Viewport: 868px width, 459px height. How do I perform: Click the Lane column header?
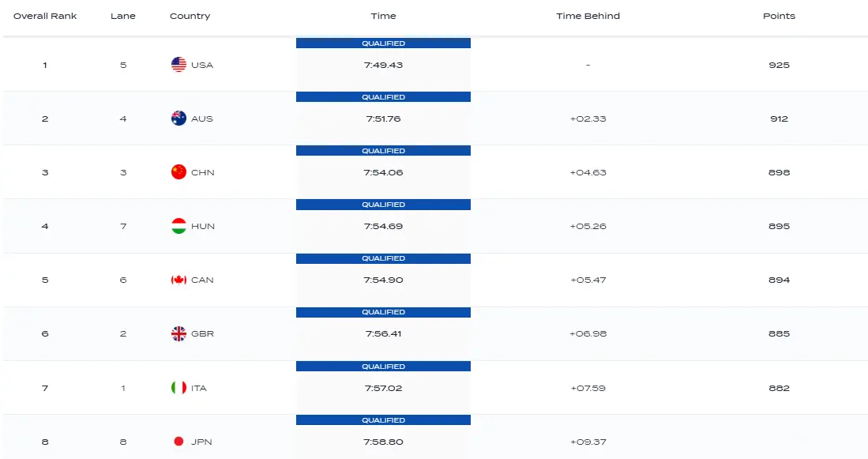coord(123,16)
